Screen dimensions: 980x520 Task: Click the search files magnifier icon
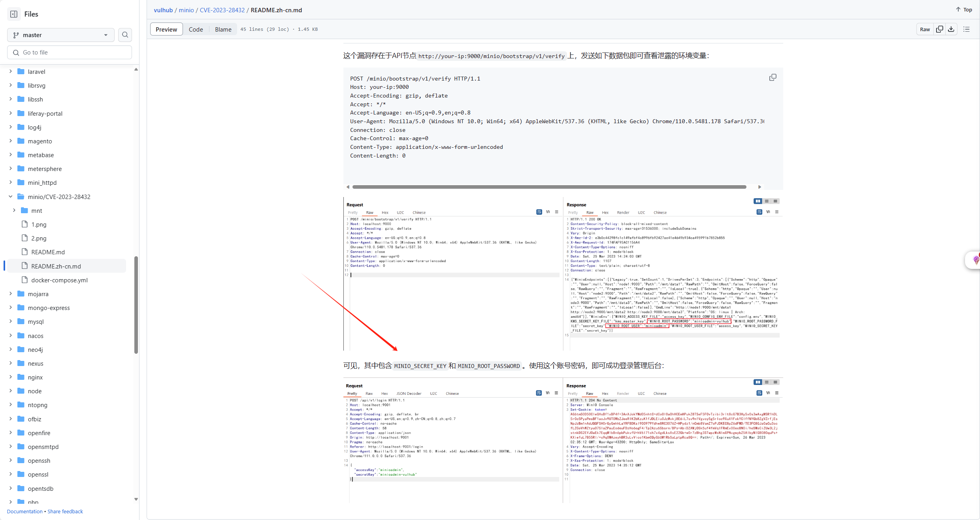(125, 35)
